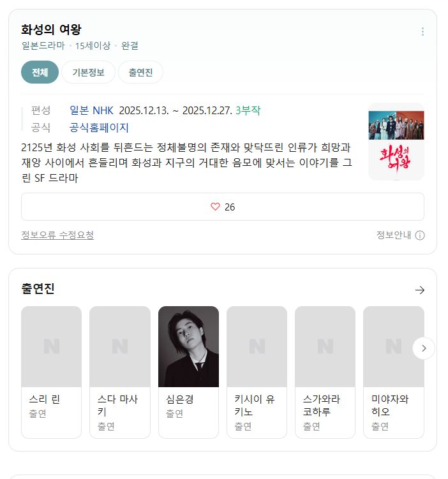
Task: Open the 공식홈페이지 link
Action: coord(99,128)
